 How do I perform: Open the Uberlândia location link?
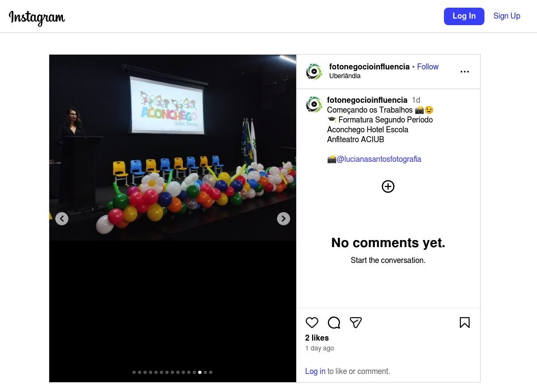[345, 76]
